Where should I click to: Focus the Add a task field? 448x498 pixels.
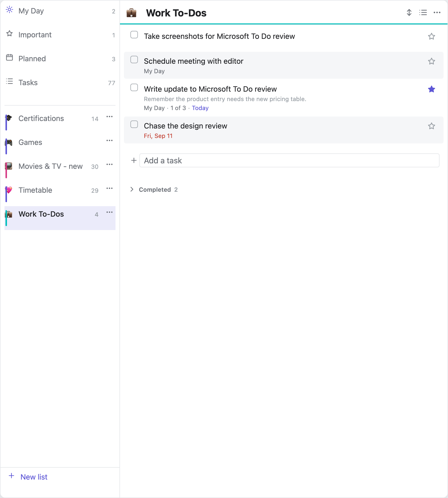click(289, 160)
